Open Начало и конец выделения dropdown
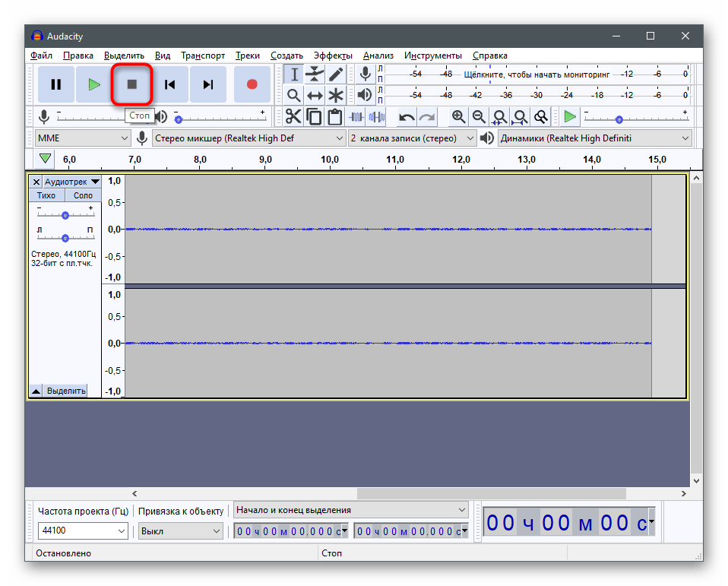Screen dimensions: 728x586 coord(350,510)
